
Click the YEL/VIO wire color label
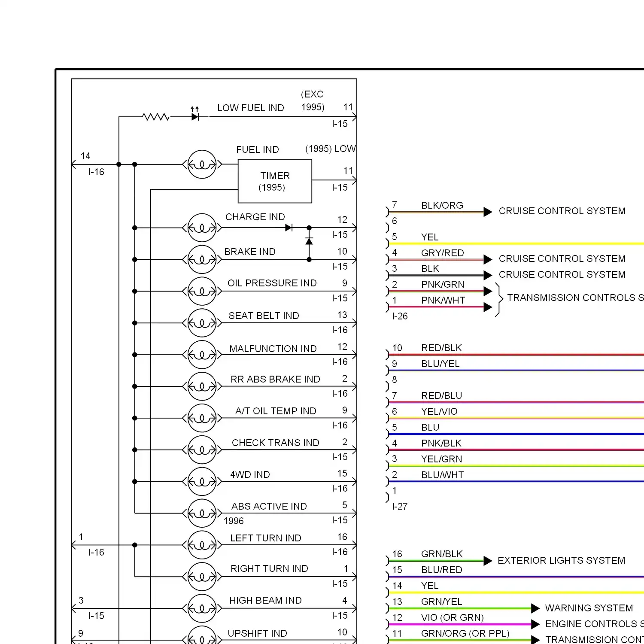(439, 411)
